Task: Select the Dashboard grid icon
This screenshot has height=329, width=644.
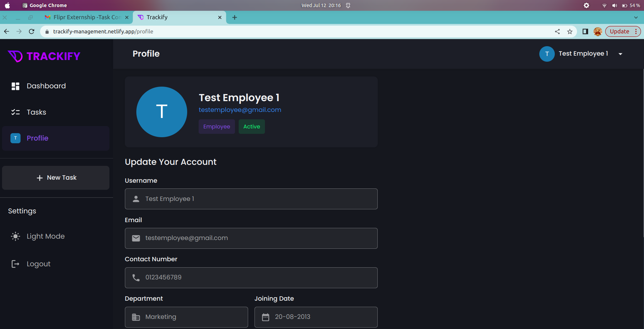Action: (15, 86)
